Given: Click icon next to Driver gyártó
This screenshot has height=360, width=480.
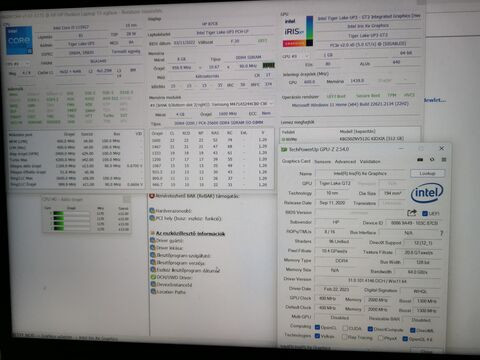Looking at the screenshot, I should (x=153, y=240).
